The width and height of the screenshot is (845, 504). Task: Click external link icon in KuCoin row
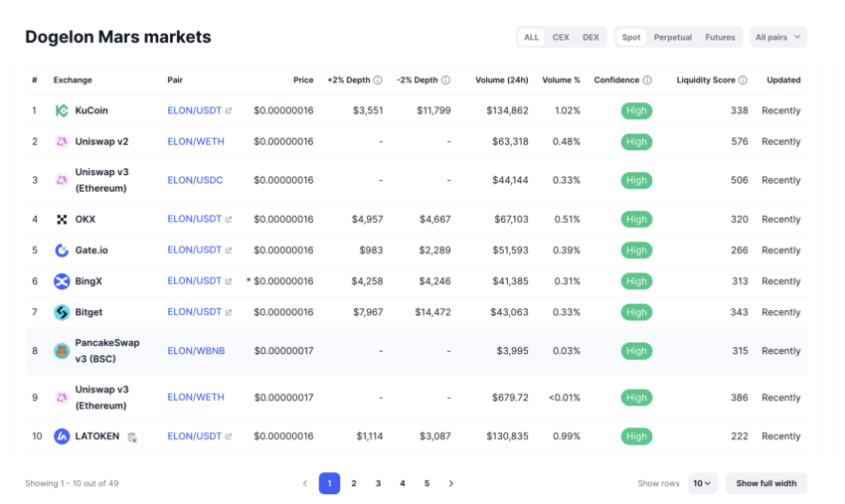point(229,110)
